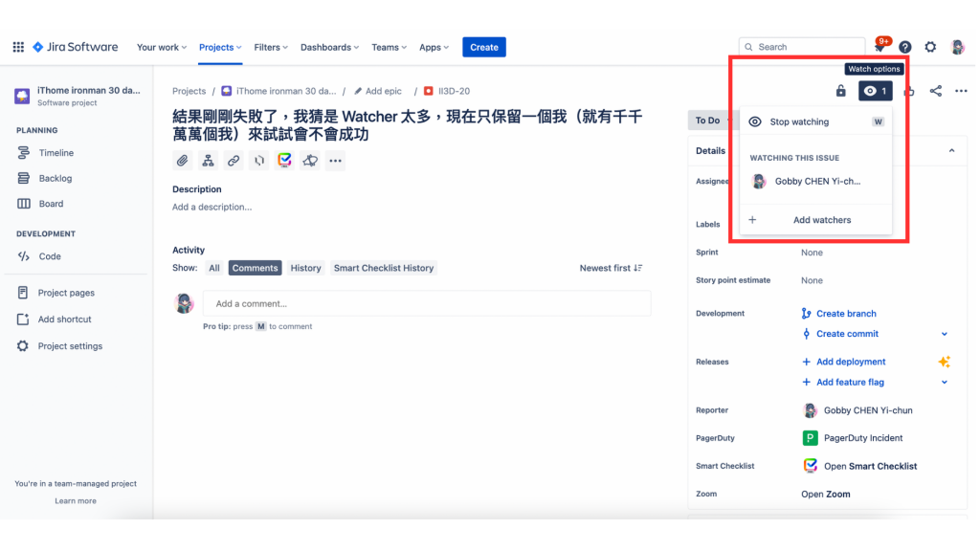Click the Timeline sidebar icon

(24, 152)
